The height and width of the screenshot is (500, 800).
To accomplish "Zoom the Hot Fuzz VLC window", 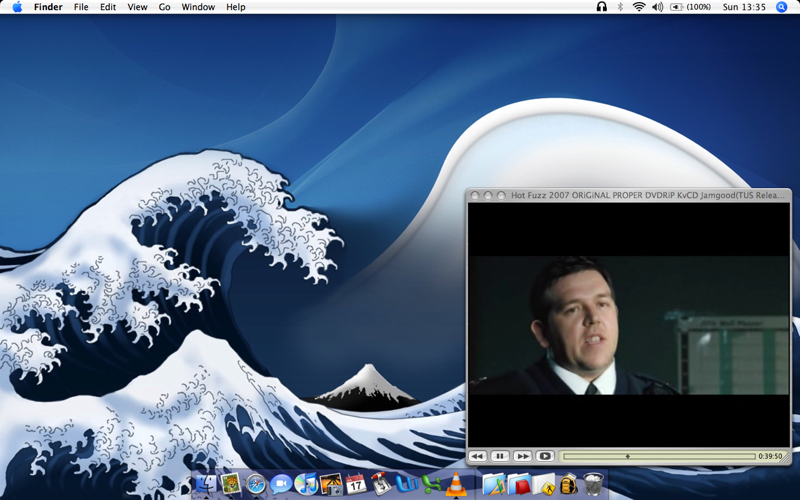I will 501,195.
